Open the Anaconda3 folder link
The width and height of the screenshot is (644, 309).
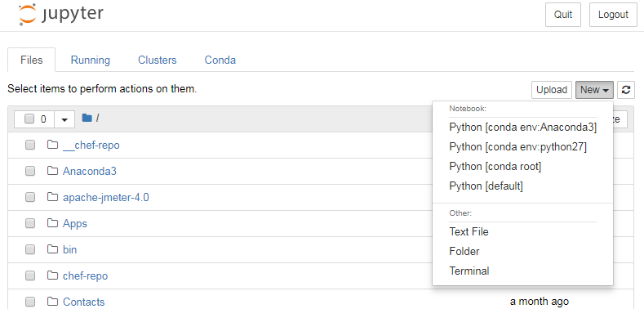90,171
